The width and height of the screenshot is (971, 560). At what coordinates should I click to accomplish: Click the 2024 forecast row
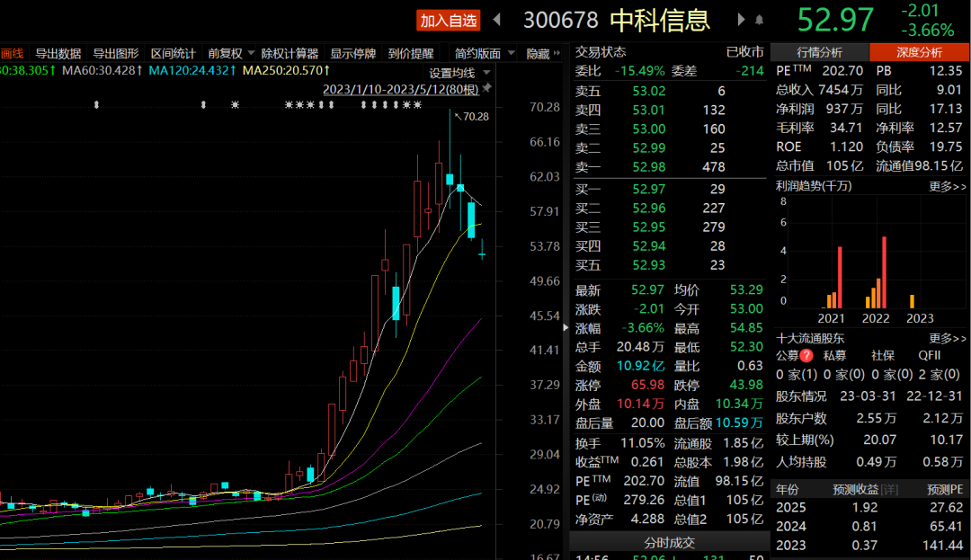869,527
